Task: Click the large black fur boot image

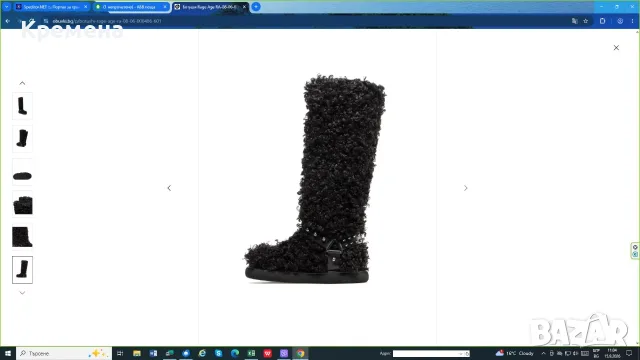Action: click(x=315, y=179)
